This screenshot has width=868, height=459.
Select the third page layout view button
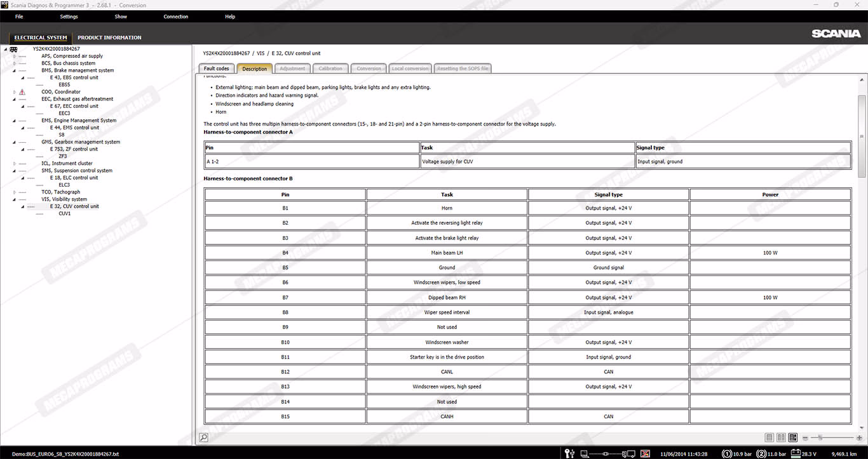792,437
